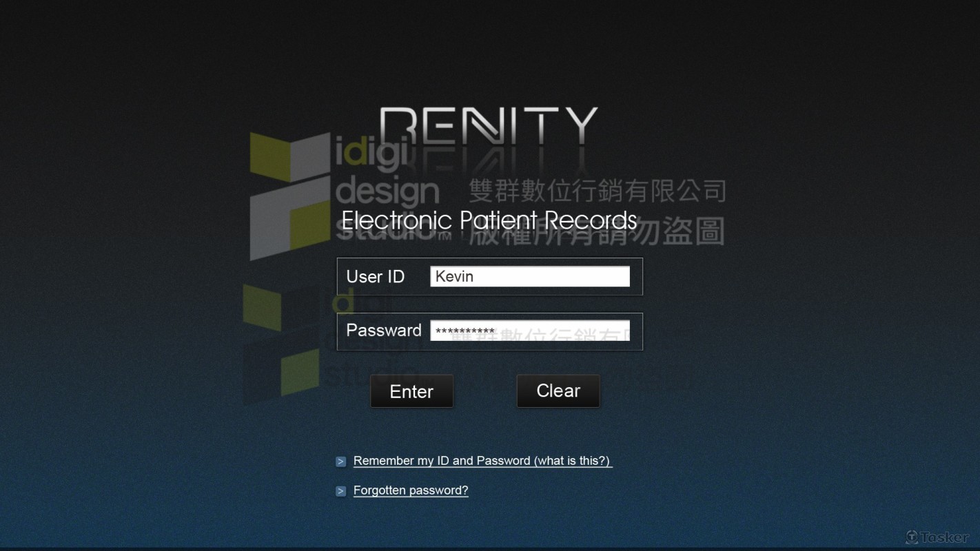980x551 pixels.
Task: Click the Tasker watermark robot icon
Action: (912, 537)
